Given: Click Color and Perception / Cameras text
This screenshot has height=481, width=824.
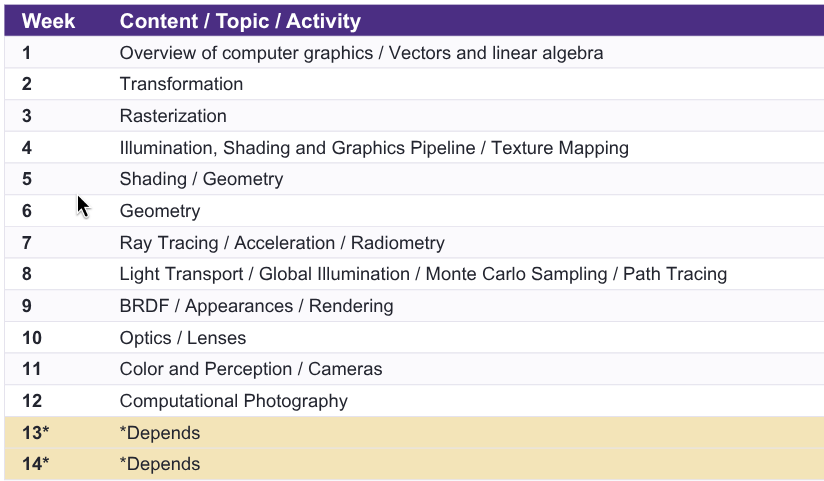Looking at the screenshot, I should (x=251, y=369).
